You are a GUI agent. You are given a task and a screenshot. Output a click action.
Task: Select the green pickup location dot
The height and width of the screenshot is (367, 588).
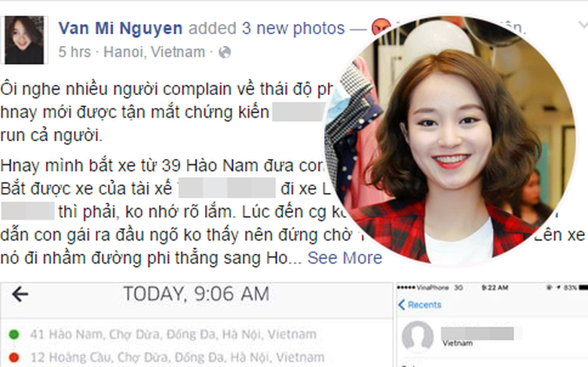coord(14,335)
